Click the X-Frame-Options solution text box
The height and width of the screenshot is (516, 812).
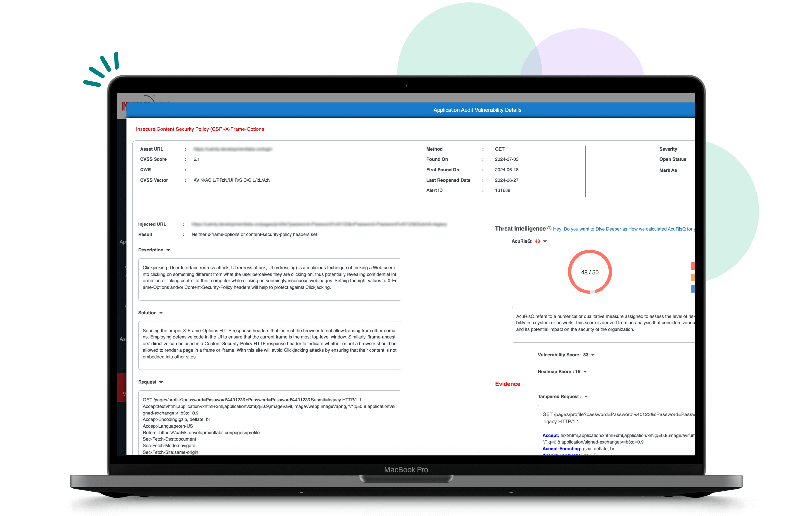269,345
